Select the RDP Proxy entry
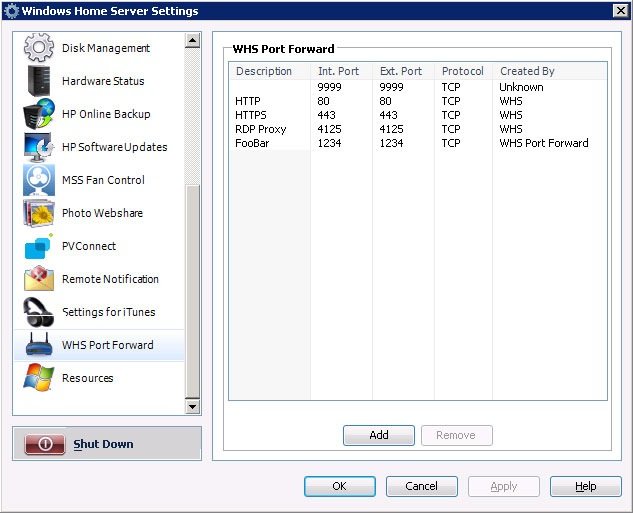 pyautogui.click(x=418, y=129)
